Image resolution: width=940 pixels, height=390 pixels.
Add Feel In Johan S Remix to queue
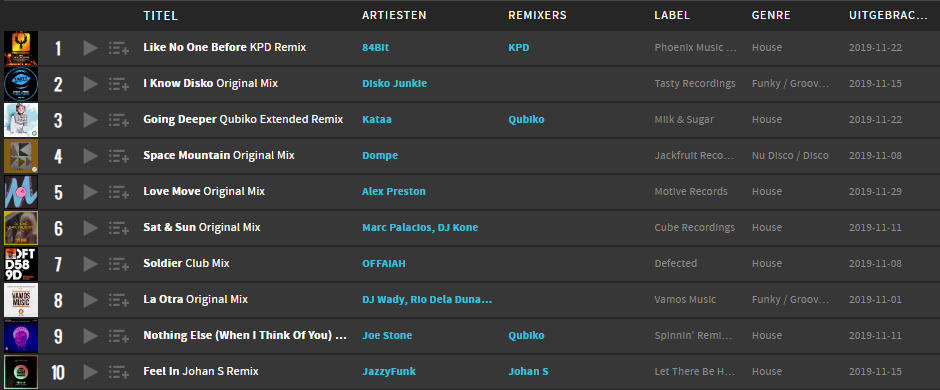119,371
